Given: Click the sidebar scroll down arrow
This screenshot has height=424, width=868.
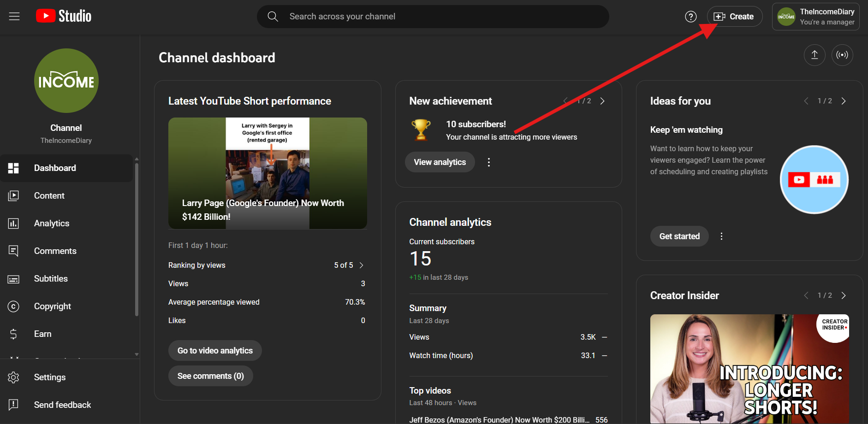Looking at the screenshot, I should tap(137, 354).
